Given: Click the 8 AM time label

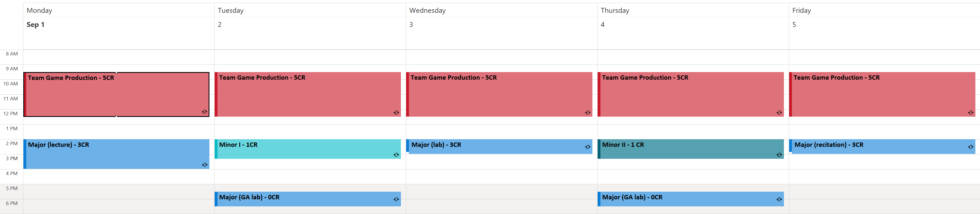Looking at the screenshot, I should (12, 54).
